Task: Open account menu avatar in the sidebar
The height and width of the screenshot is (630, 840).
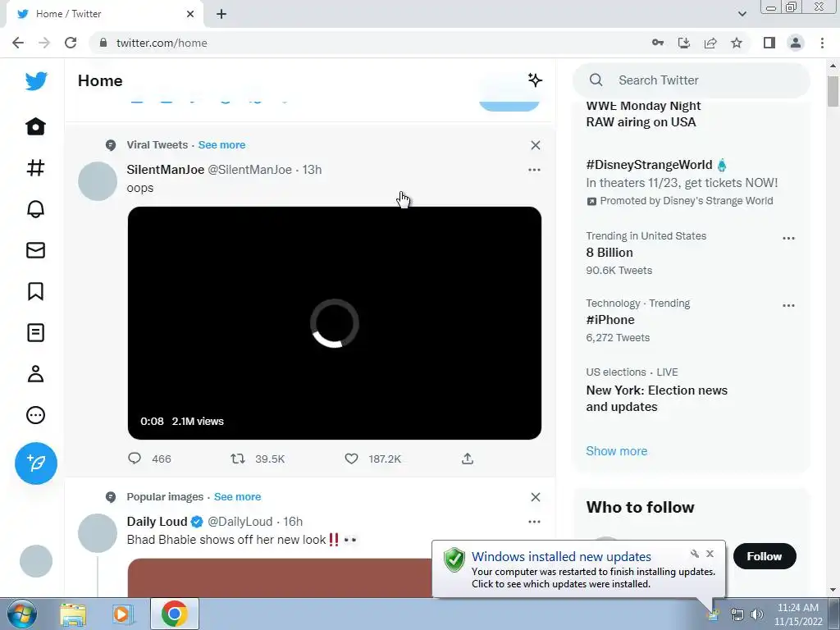Action: [x=36, y=561]
